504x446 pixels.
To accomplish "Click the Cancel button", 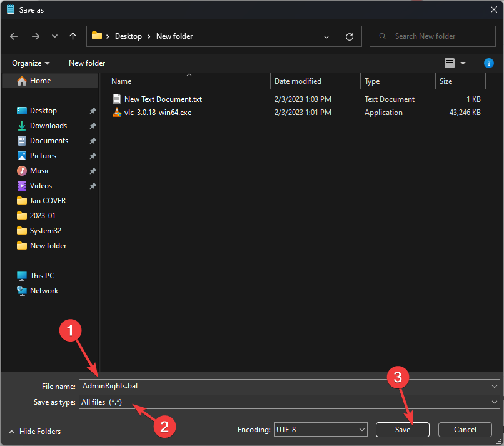I will click(465, 430).
